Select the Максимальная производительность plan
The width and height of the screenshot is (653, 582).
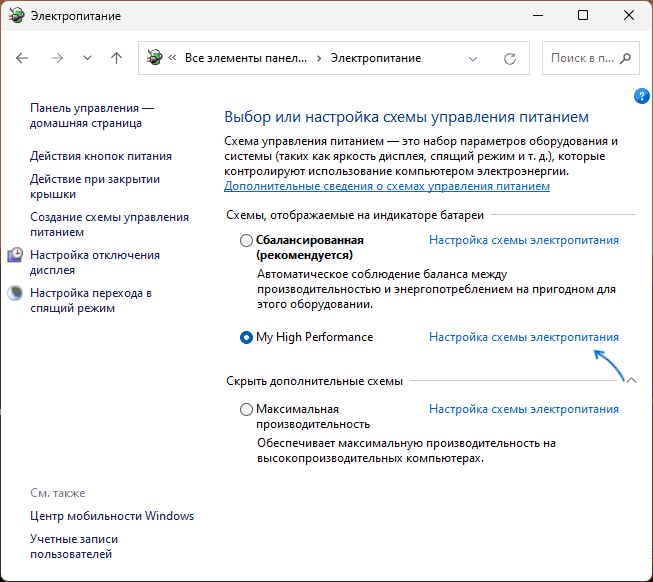tap(246, 409)
